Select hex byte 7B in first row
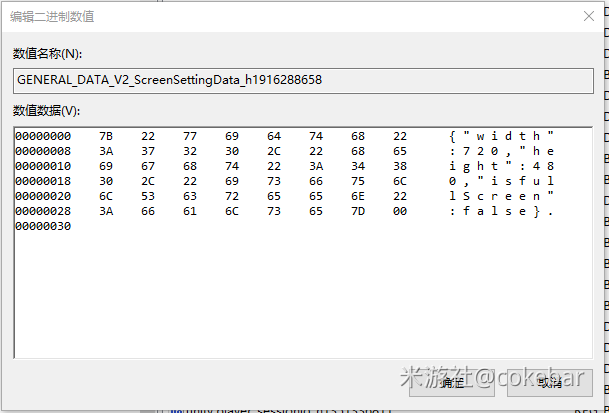This screenshot has width=609, height=413. (x=106, y=136)
